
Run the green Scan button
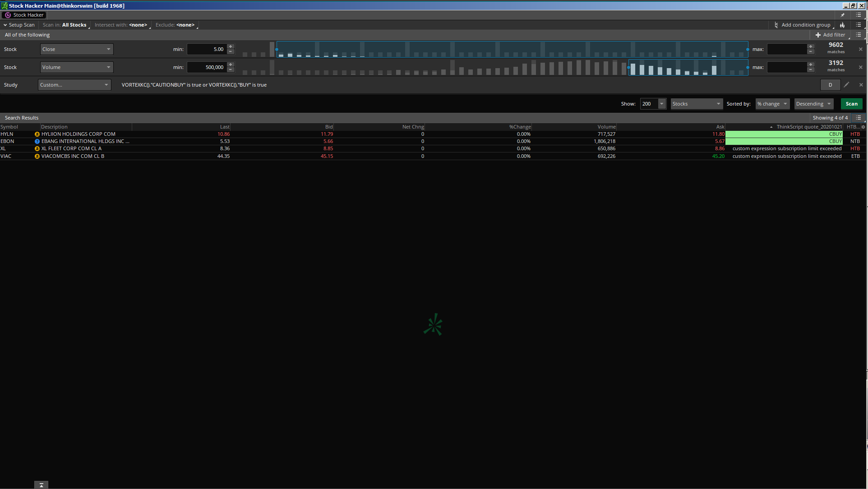851,104
